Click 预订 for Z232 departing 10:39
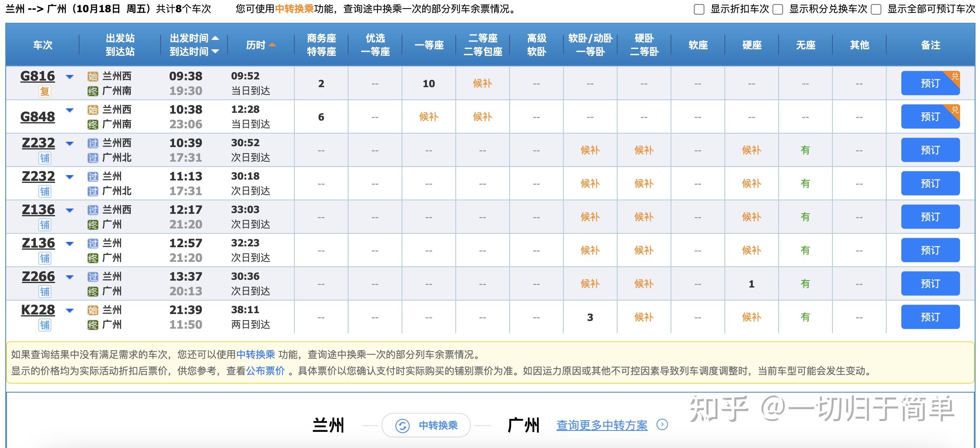This screenshot has width=980, height=448. (930, 150)
